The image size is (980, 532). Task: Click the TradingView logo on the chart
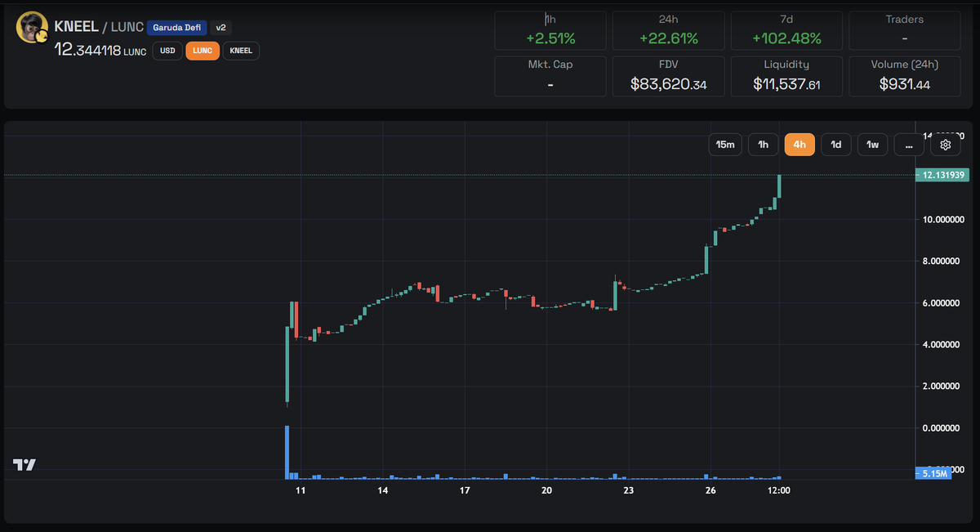(24, 465)
